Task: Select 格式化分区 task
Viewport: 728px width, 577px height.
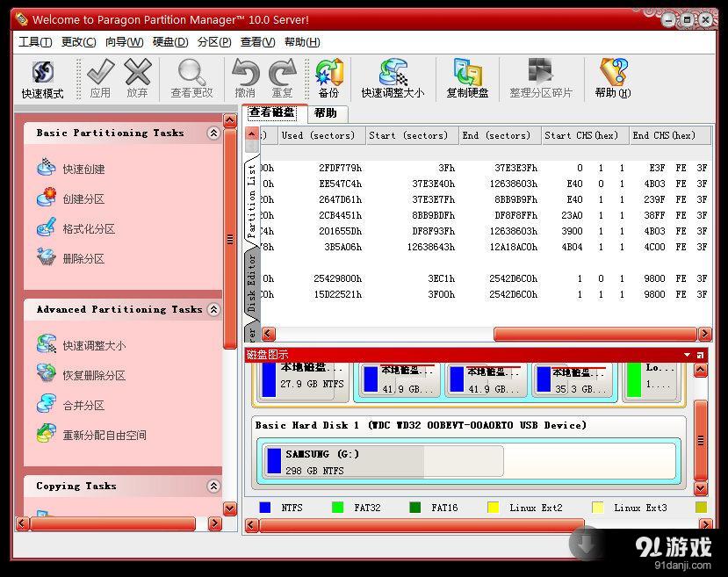Action: tap(76, 228)
